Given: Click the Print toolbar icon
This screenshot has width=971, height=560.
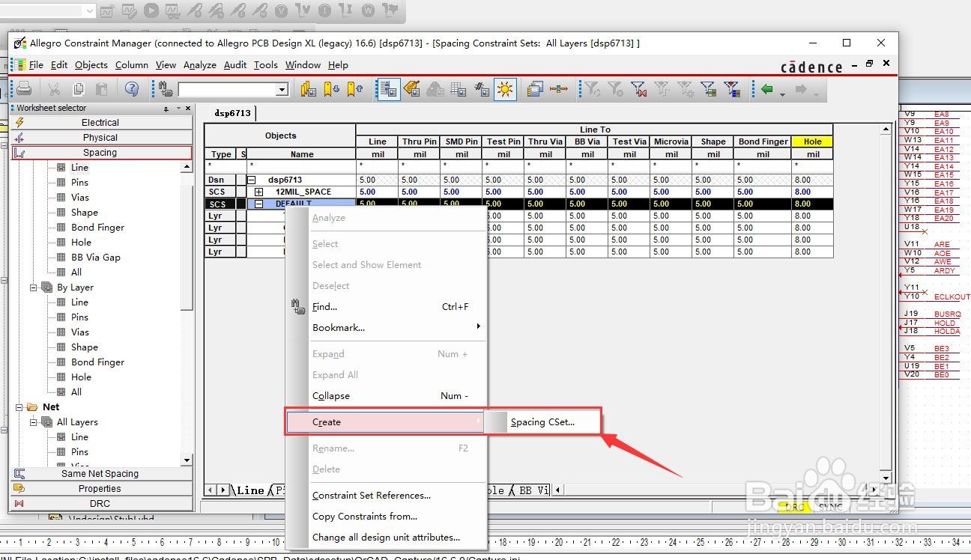Looking at the screenshot, I should (x=24, y=89).
